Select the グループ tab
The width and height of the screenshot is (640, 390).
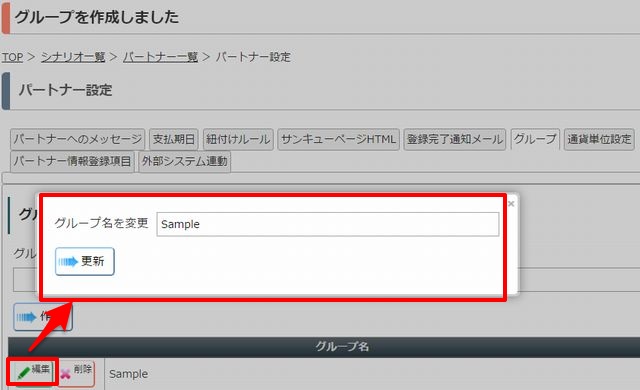(x=535, y=139)
